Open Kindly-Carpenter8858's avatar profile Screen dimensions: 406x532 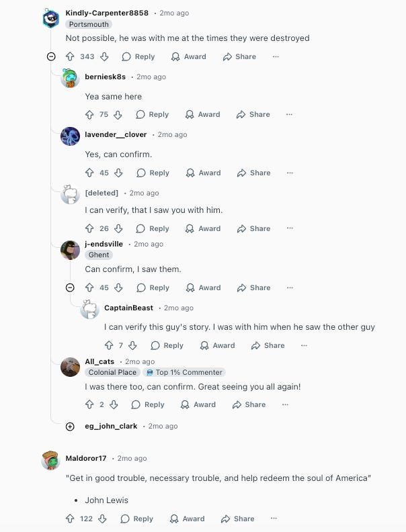(x=51, y=19)
